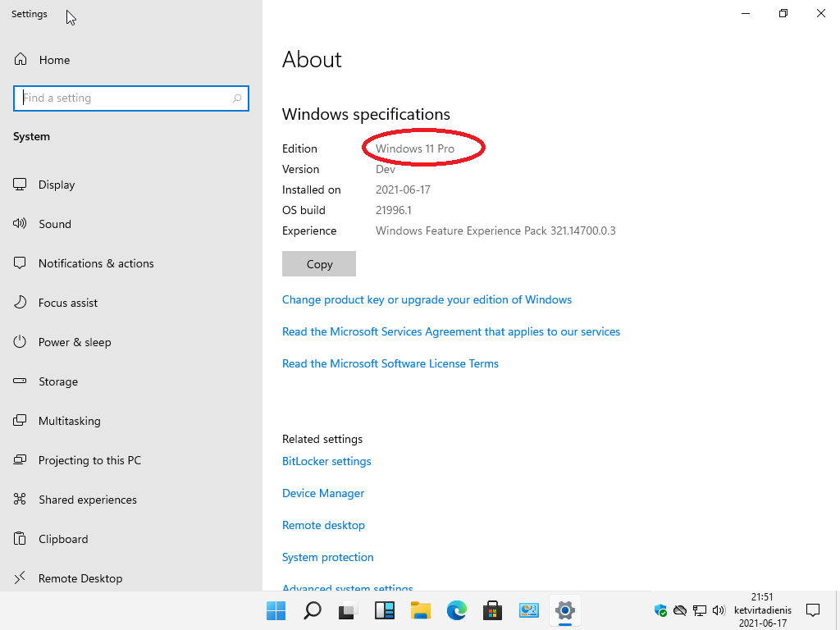Select the Focus assist moon icon
The height and width of the screenshot is (630, 840).
tap(21, 303)
